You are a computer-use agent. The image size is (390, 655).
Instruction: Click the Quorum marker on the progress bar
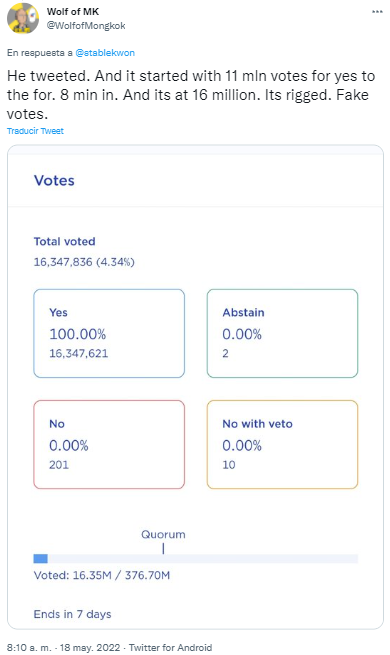pyautogui.click(x=163, y=548)
